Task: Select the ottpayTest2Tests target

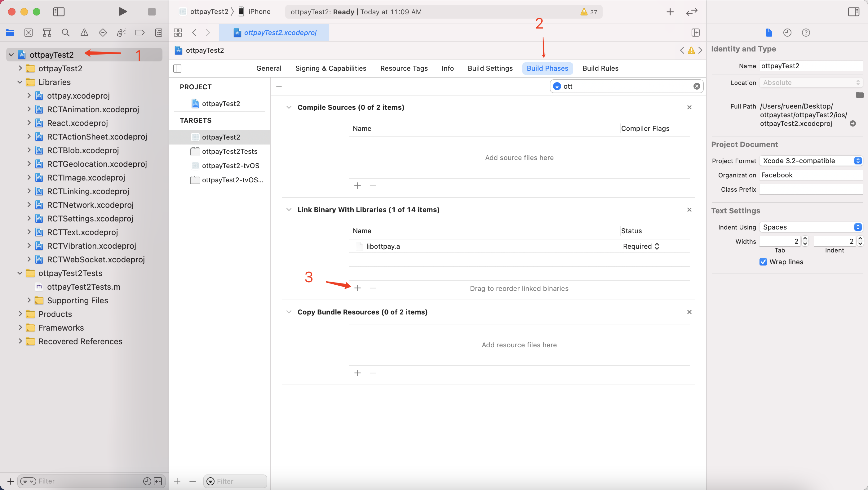Action: click(229, 151)
